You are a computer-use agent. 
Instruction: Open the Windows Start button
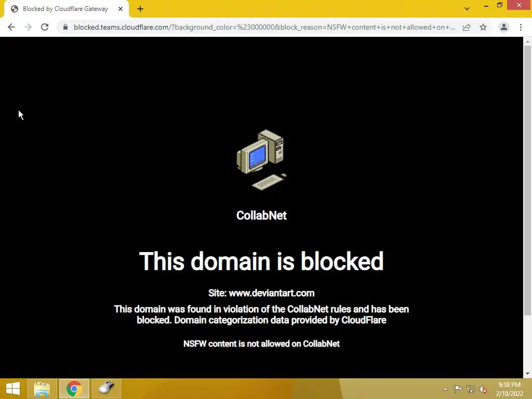13,389
